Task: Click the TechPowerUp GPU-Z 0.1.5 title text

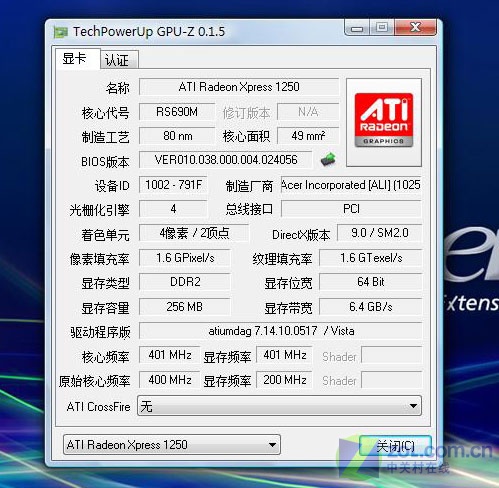Action: coord(149,32)
